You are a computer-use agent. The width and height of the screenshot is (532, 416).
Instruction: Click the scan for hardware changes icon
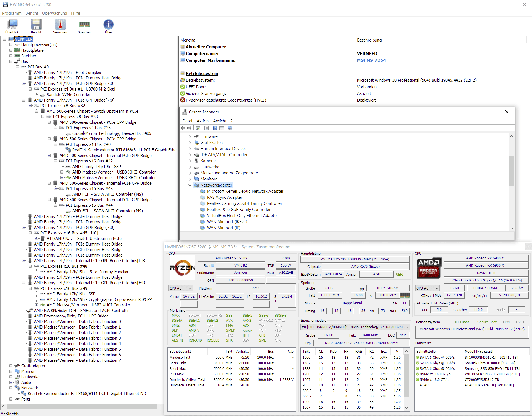pyautogui.click(x=230, y=128)
